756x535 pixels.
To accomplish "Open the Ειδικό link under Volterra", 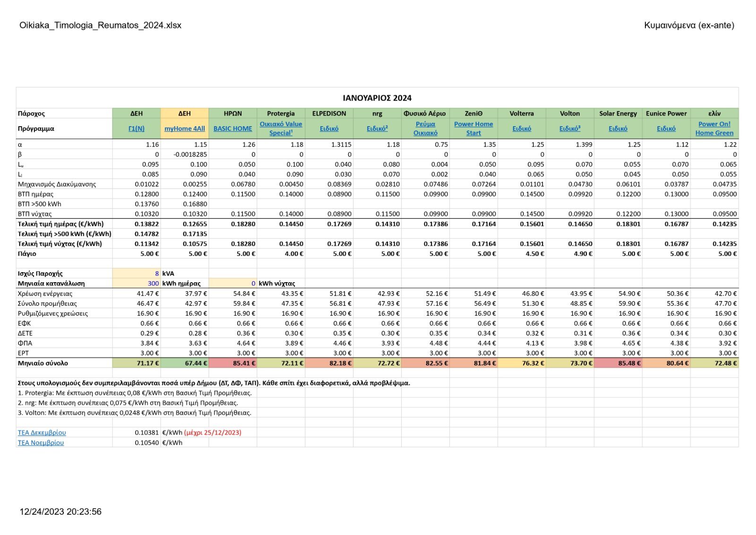I will tap(522, 129).
